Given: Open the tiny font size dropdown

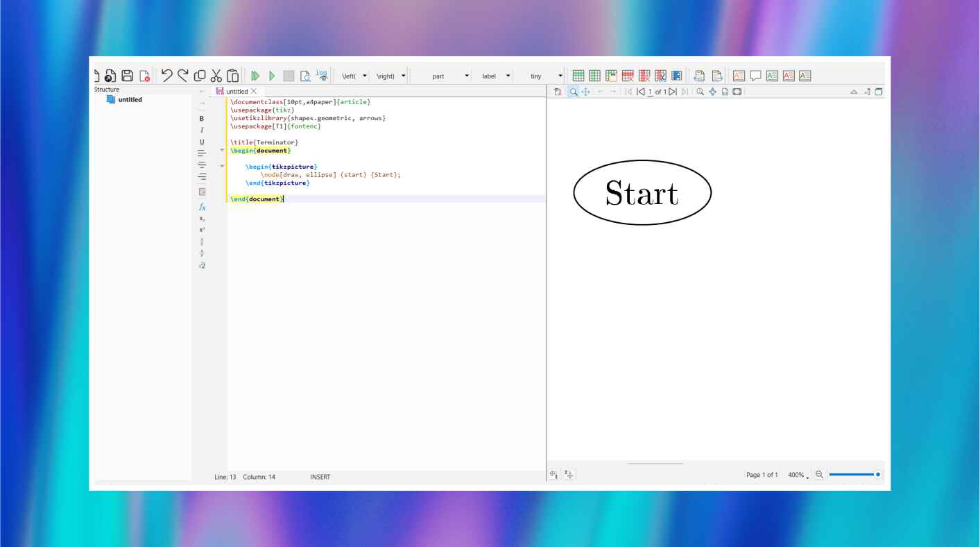Looking at the screenshot, I should [560, 76].
